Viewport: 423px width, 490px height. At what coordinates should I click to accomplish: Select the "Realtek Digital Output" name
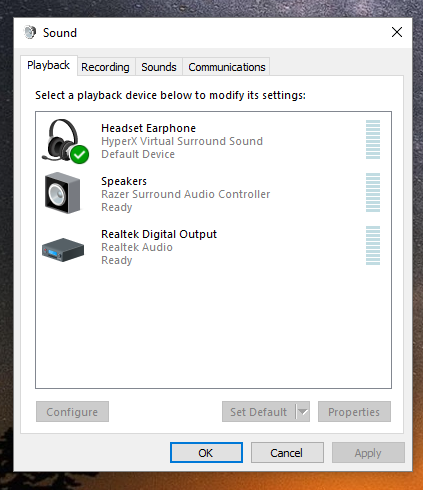(x=159, y=234)
